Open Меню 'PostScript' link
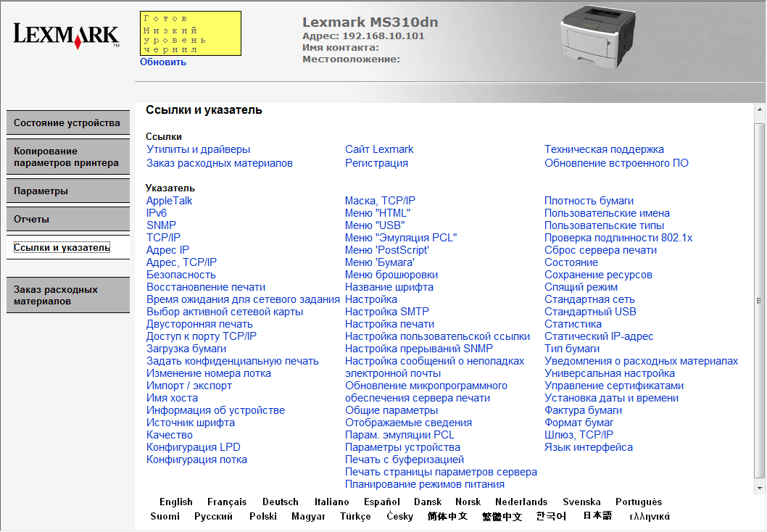 (387, 250)
